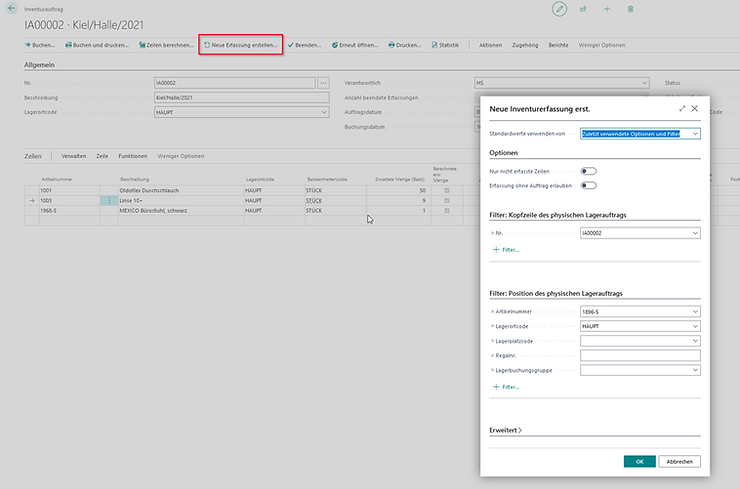Open the Lagerortcode filter dropdown in dialog

[695, 326]
